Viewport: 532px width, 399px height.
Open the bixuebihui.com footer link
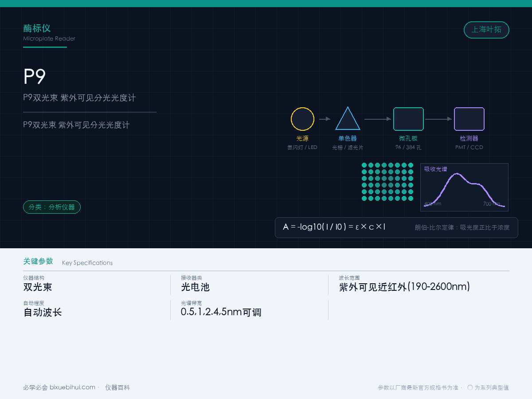coord(72,387)
